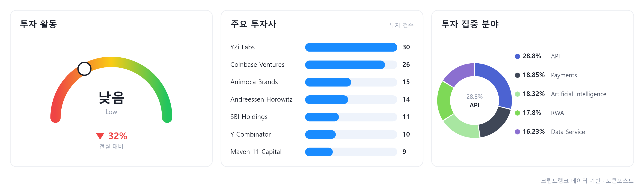Screen dimensions: 644x189
Task: Click the YZi Labs progress bar
Action: click(x=351, y=47)
